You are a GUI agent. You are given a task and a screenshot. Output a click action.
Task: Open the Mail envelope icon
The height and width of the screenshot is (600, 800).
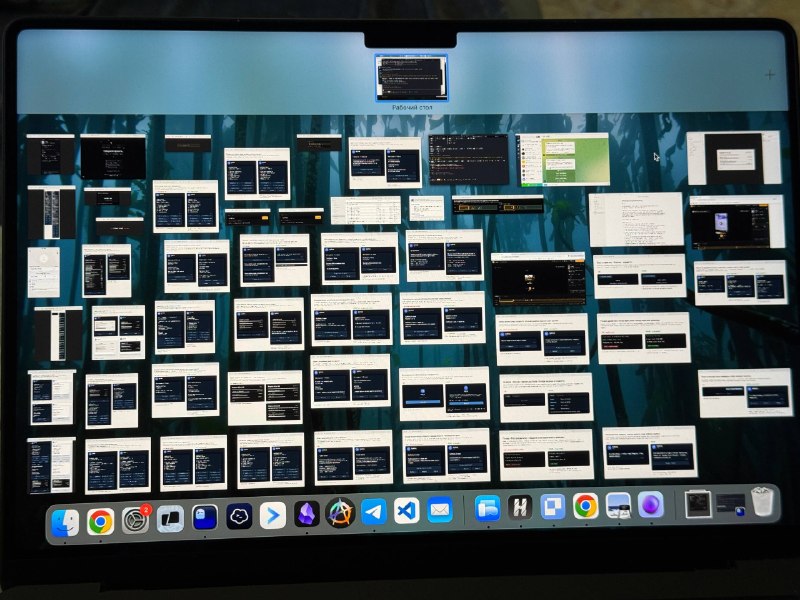(439, 510)
